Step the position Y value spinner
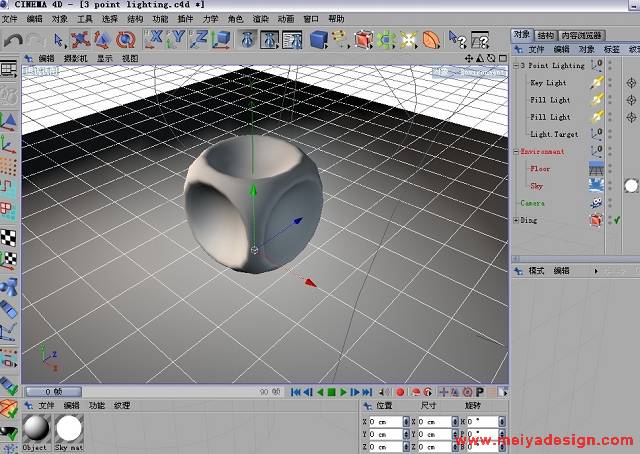Viewport: 640px width, 454px height. (x=406, y=434)
